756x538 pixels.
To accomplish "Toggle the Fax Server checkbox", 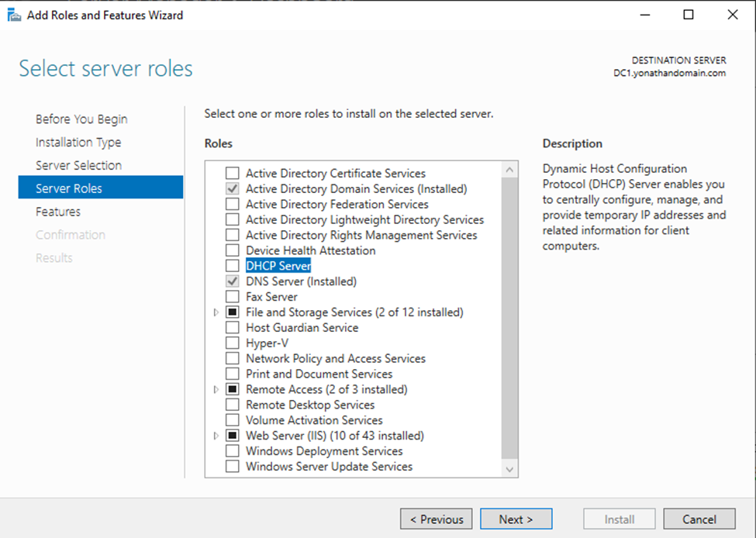I will (x=233, y=296).
